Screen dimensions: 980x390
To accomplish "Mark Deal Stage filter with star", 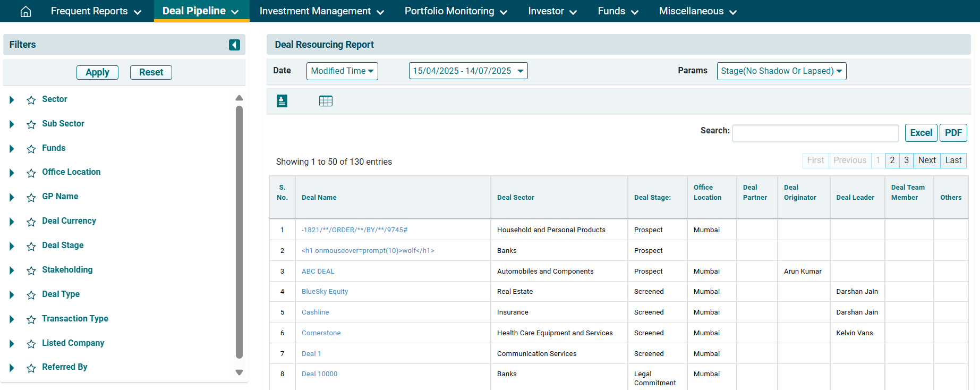I will [x=31, y=246].
